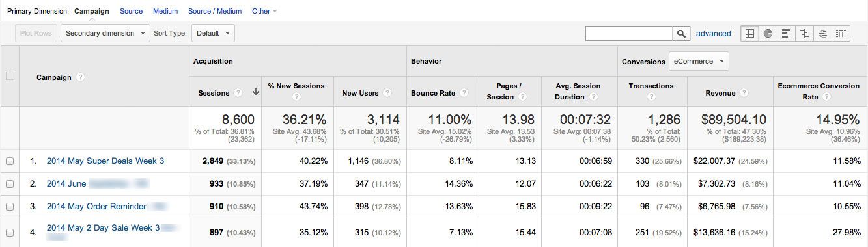Click the table search input field
This screenshot has height=247, width=868.
(629, 34)
